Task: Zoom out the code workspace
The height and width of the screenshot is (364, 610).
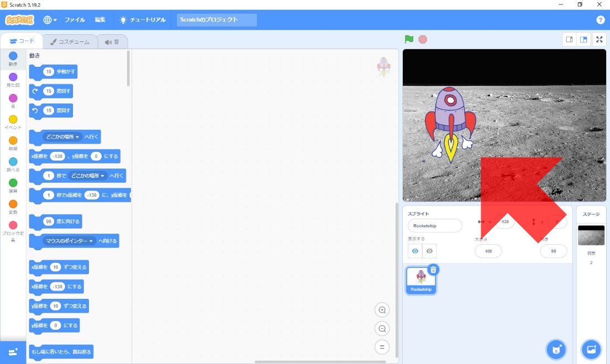Action: (x=382, y=329)
